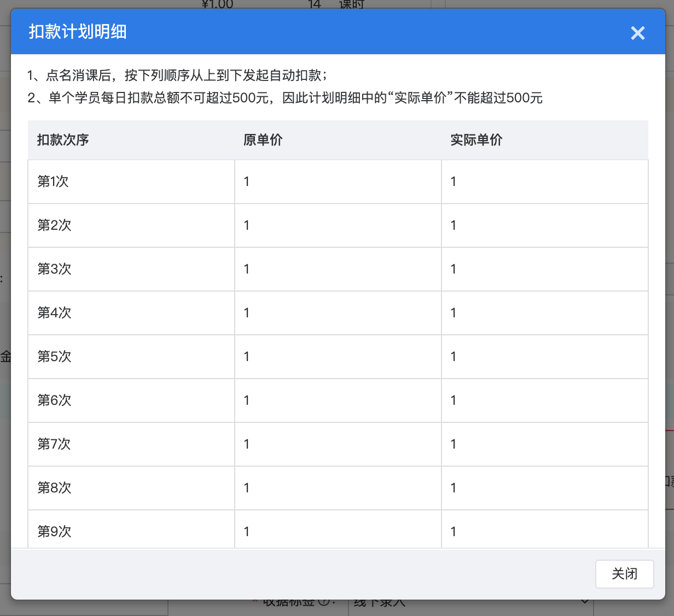Click the 实际单价 column header
The image size is (674, 616).
coord(477,140)
